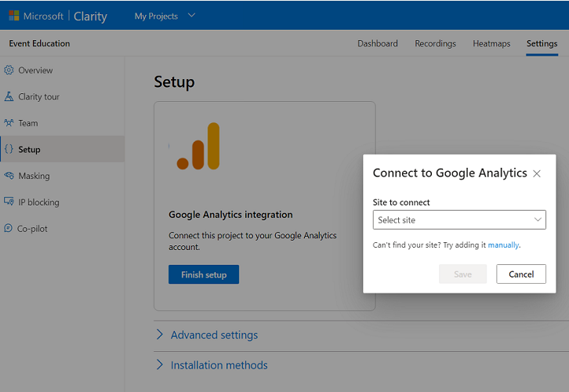Click the Google Analytics integration heading
The height and width of the screenshot is (392, 569).
coord(230,215)
